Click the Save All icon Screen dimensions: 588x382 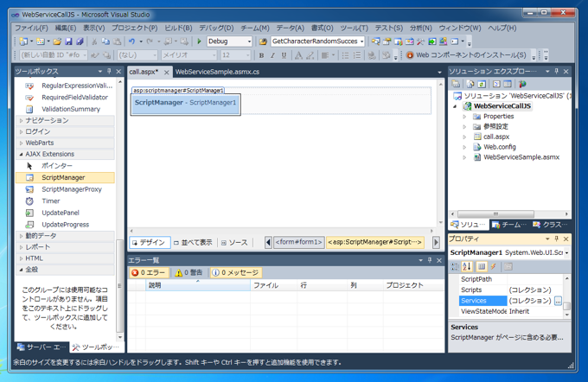[80, 41]
